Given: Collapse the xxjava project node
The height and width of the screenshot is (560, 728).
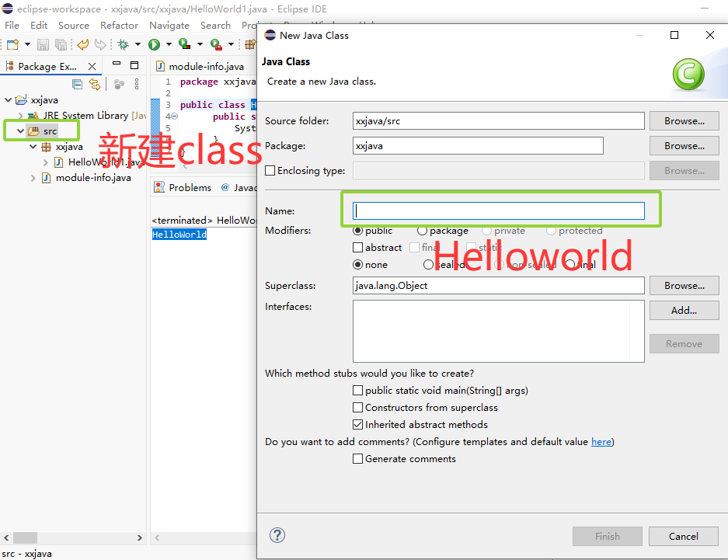Looking at the screenshot, I should (8, 99).
